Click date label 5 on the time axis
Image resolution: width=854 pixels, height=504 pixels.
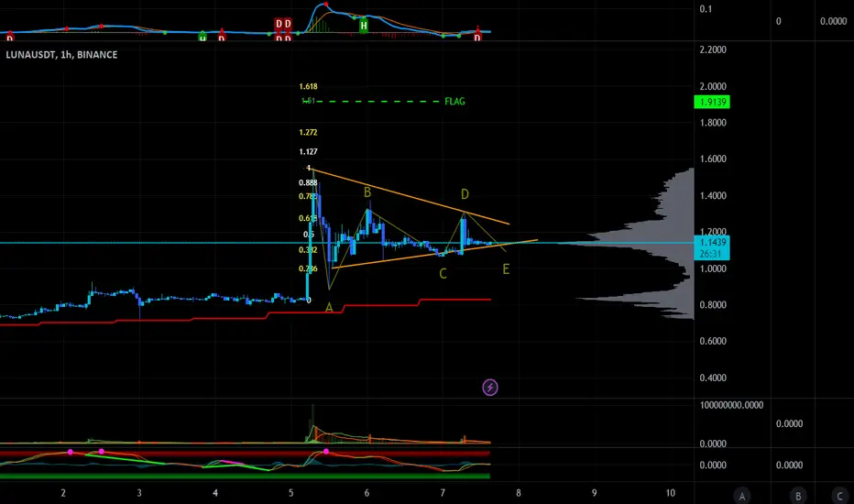click(x=290, y=493)
